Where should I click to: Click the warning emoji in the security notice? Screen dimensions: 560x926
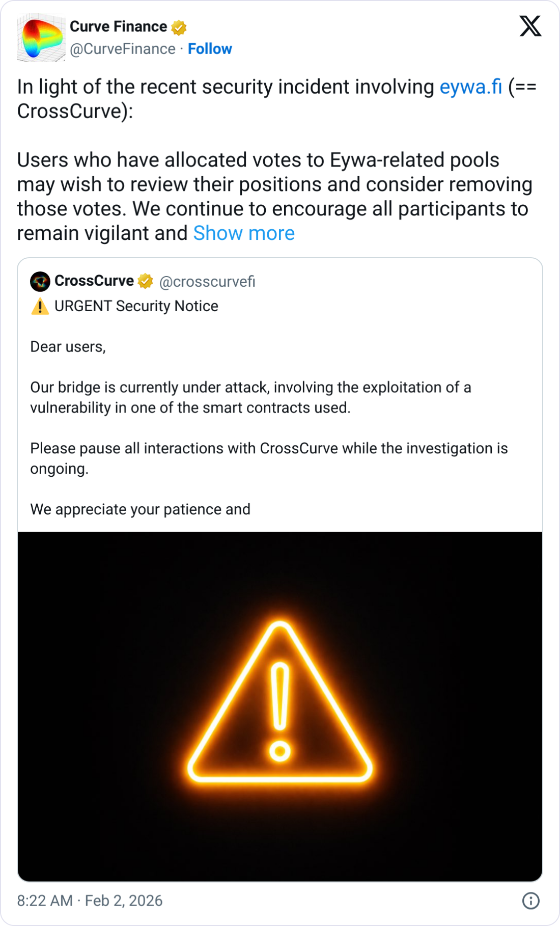[41, 306]
